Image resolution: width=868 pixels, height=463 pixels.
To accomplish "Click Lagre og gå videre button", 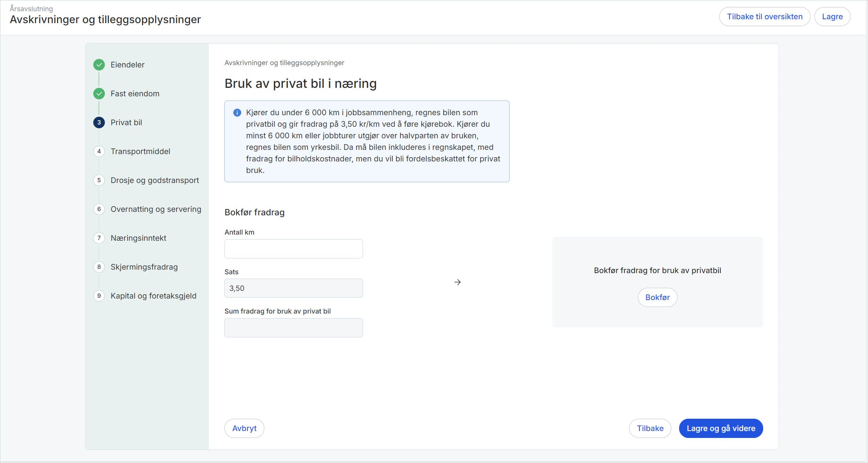I will (720, 428).
